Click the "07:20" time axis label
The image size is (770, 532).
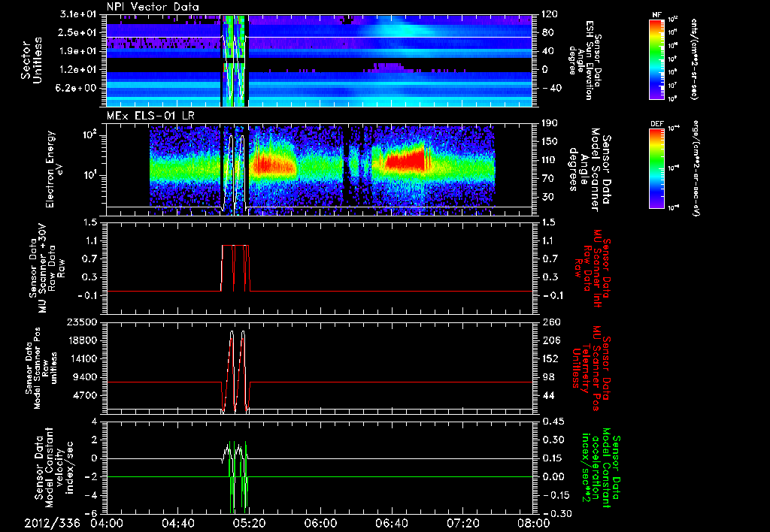(463, 523)
